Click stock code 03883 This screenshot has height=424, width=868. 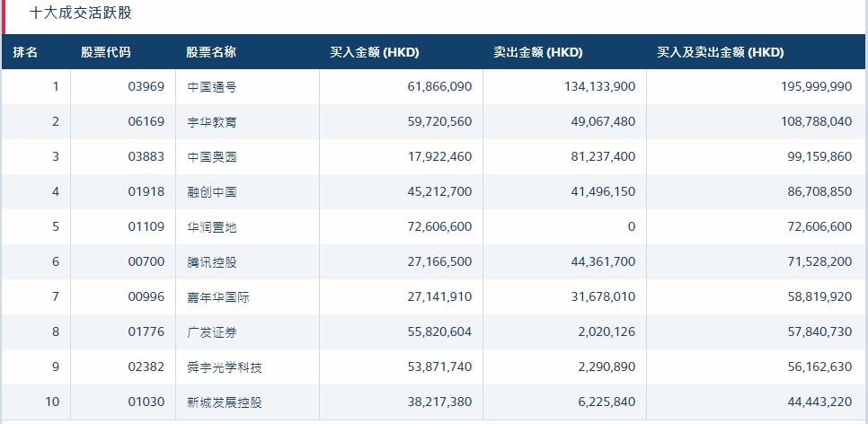tap(146, 156)
